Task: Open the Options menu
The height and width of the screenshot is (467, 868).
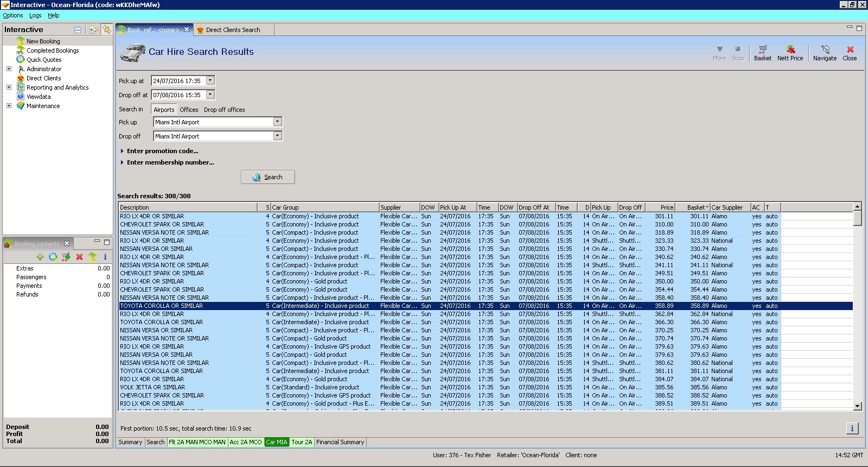Action: [x=13, y=15]
